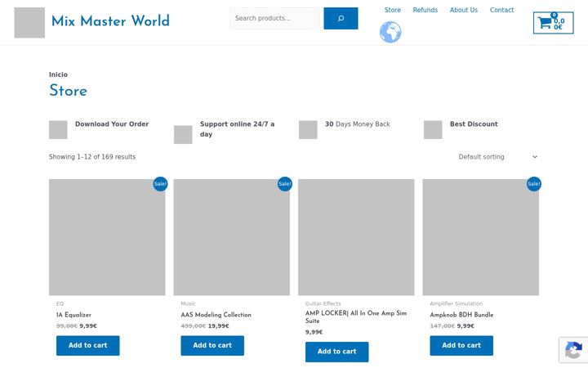Open the Default sorting dropdown
This screenshot has height=368, width=588.
pyautogui.click(x=498, y=157)
